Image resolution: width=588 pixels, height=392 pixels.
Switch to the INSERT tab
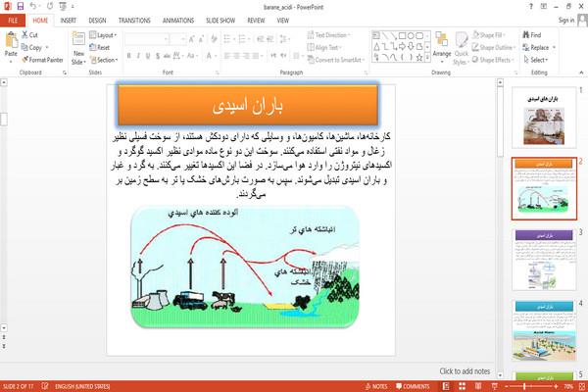69,21
